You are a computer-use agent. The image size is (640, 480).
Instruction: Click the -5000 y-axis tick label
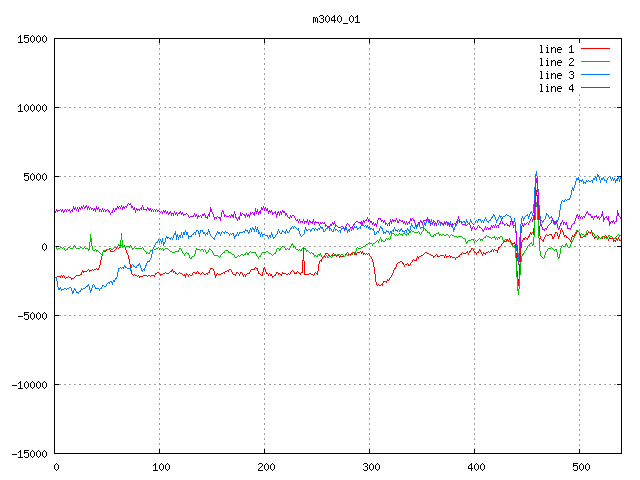click(31, 315)
